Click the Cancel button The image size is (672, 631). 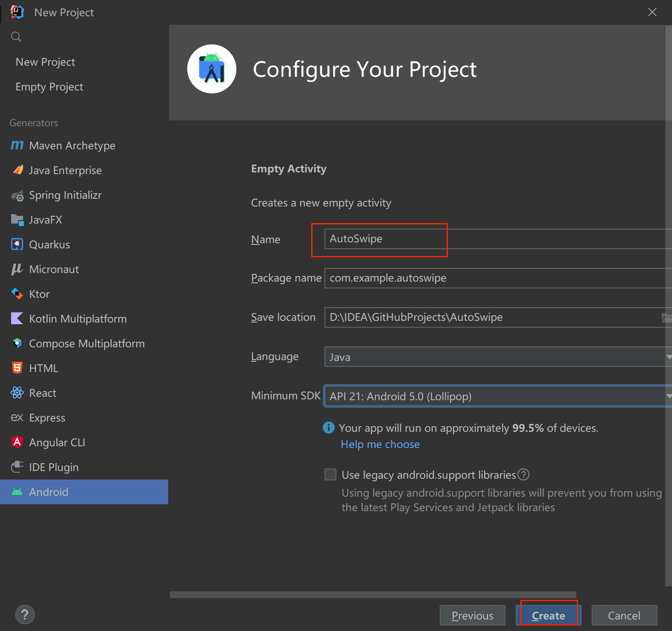624,615
